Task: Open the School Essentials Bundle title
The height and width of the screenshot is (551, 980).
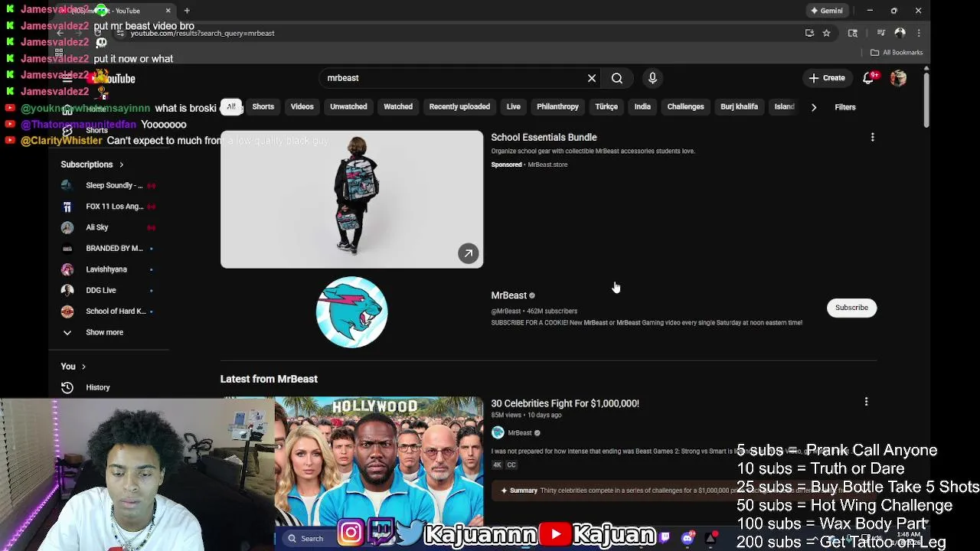Action: (x=544, y=138)
